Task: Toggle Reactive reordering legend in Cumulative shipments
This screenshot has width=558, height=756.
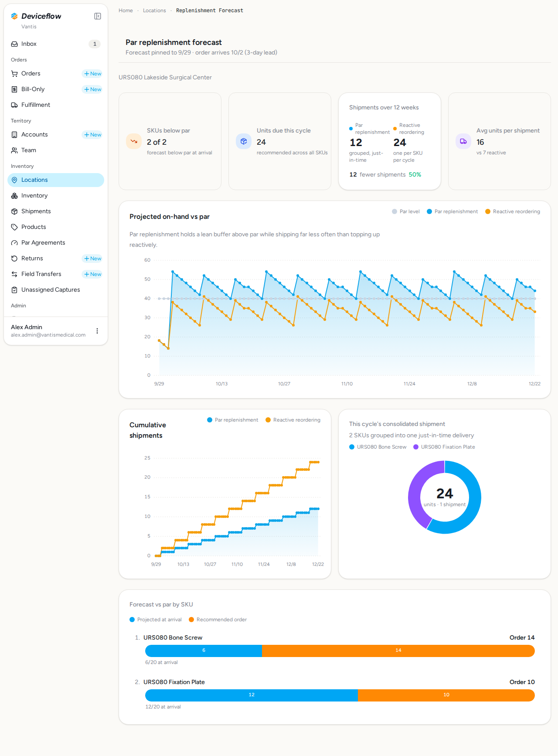Action: [293, 420]
